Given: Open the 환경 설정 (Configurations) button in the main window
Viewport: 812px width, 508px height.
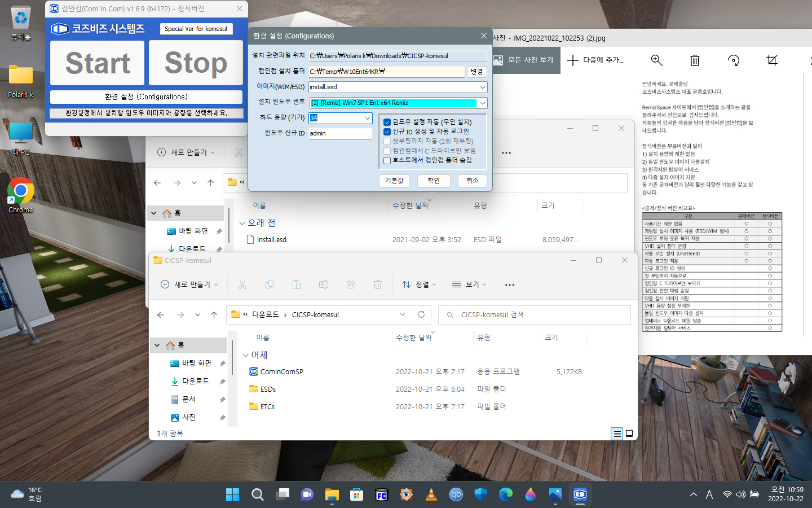Looking at the screenshot, I should (146, 97).
